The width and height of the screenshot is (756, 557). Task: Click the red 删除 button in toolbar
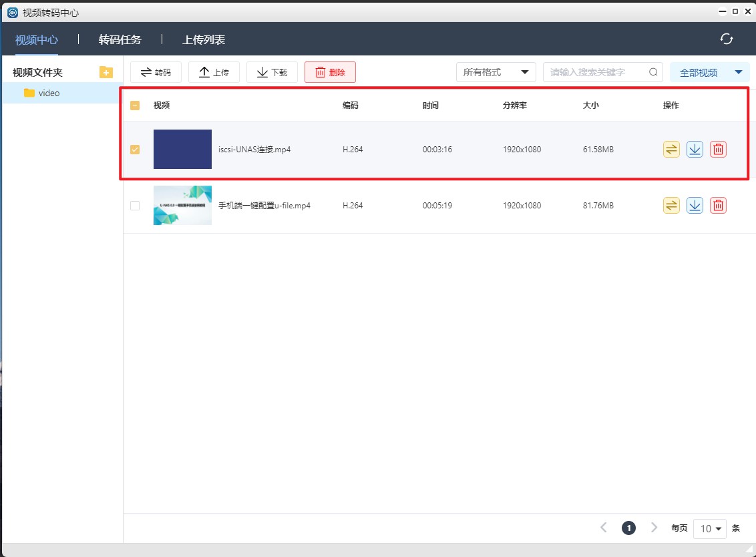[x=330, y=72]
